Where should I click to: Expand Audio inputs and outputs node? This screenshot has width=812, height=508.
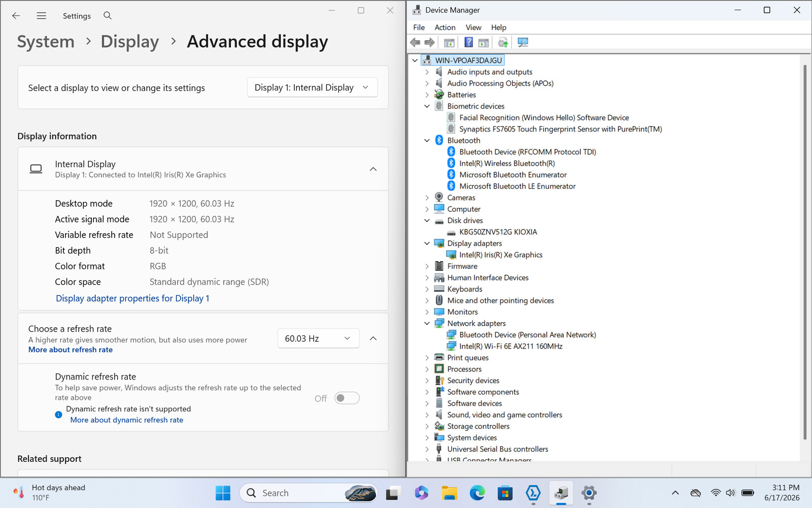[427, 72]
